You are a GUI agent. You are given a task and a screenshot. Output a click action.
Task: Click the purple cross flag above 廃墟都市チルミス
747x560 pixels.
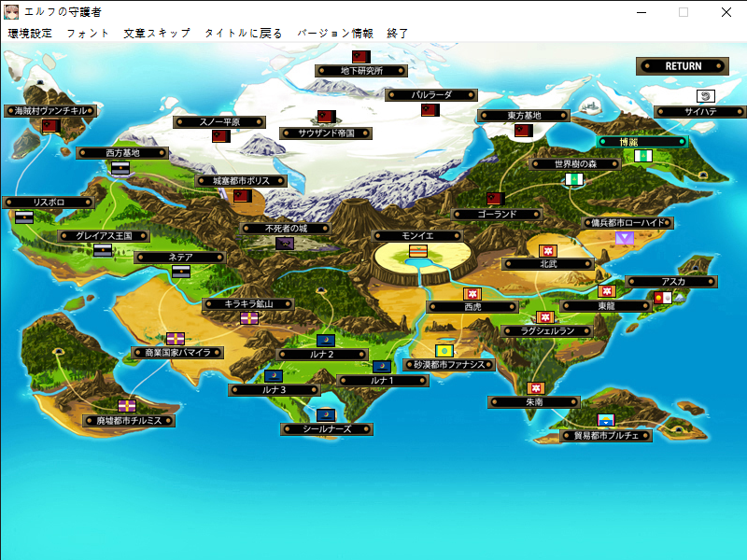click(x=127, y=406)
